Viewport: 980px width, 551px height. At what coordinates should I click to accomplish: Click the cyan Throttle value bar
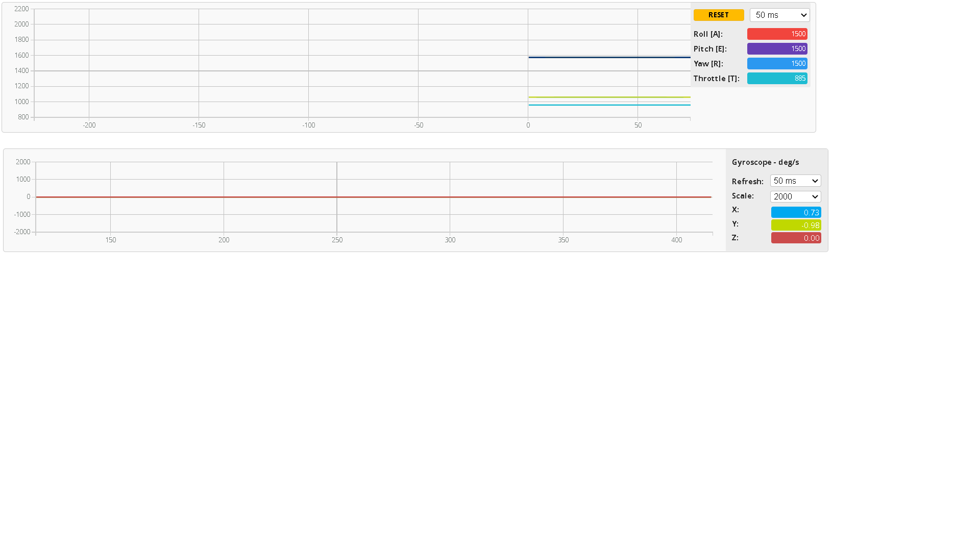click(777, 79)
